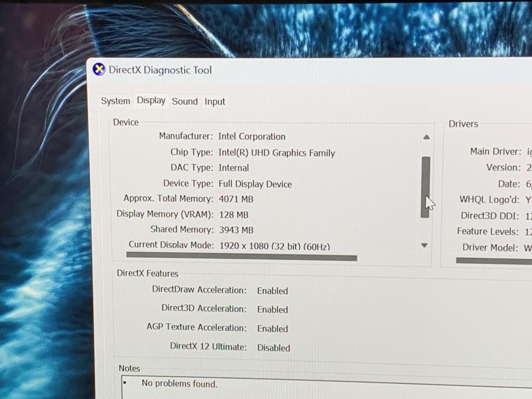Image resolution: width=532 pixels, height=399 pixels.
Task: Click the Device list horizontal scrollbar
Action: point(242,257)
